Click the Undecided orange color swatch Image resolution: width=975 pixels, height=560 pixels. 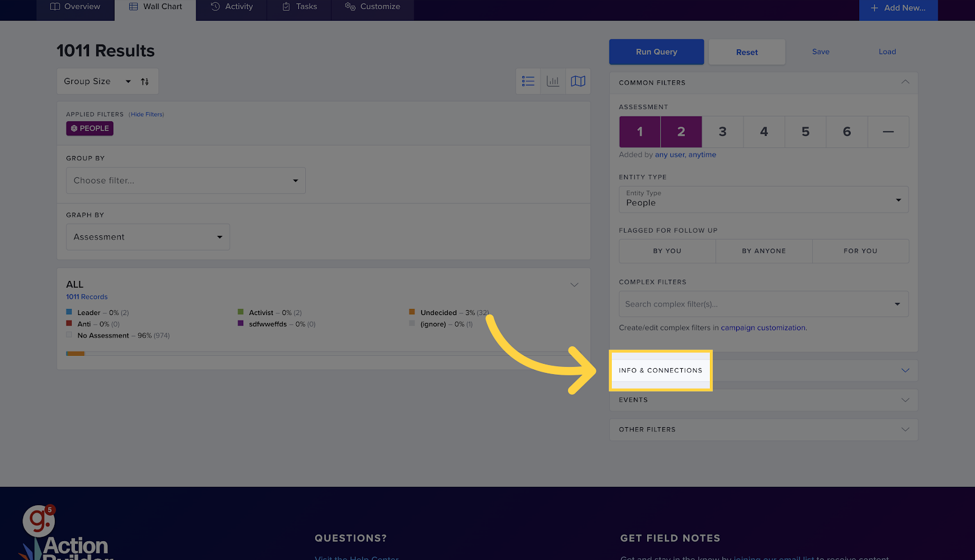[x=412, y=311]
